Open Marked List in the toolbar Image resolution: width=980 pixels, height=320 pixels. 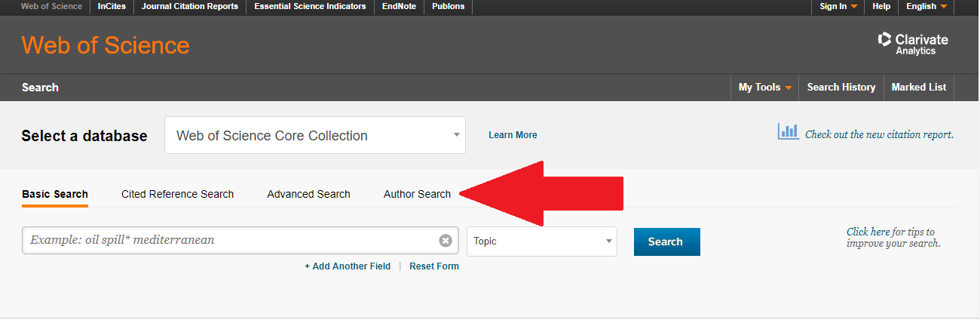918,88
